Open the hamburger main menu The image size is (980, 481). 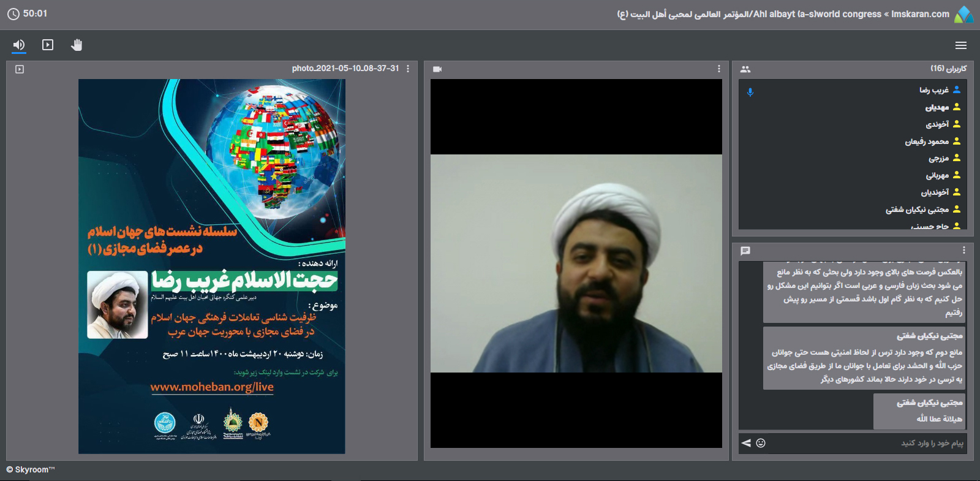[x=960, y=45]
